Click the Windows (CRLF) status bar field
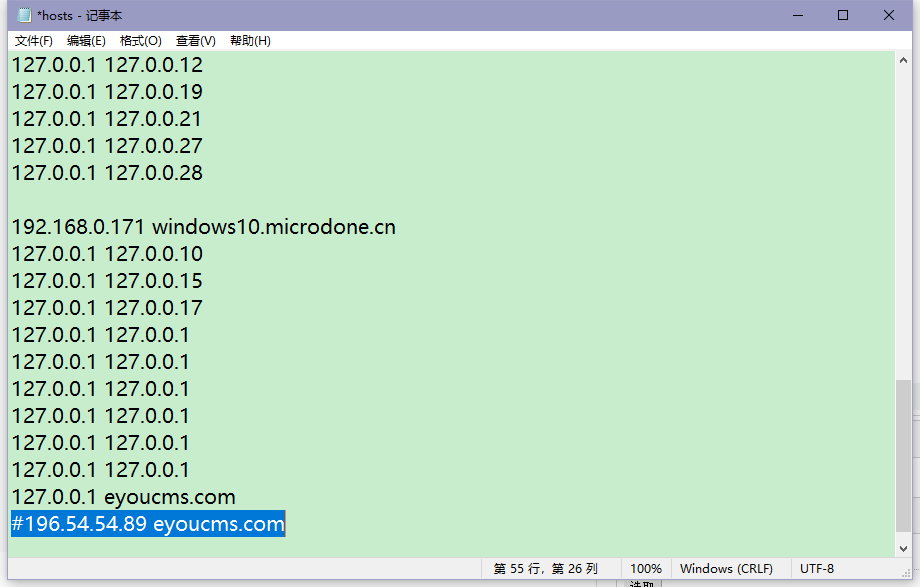Screen dimensions: 920x587 pos(726,569)
